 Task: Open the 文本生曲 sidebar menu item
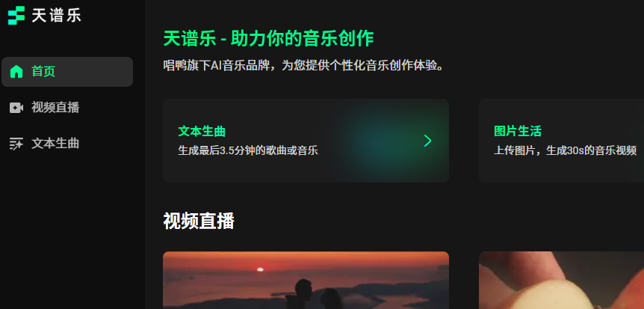click(67, 144)
